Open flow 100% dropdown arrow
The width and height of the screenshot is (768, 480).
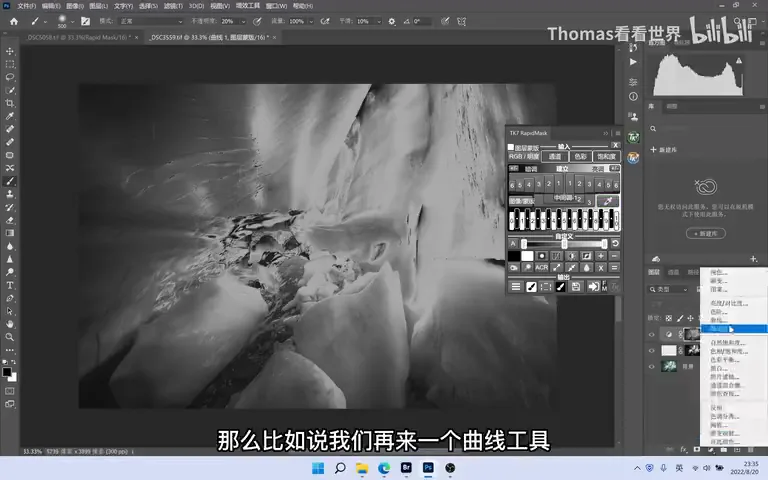point(311,22)
